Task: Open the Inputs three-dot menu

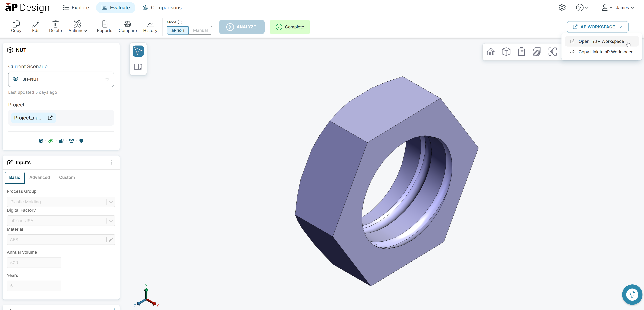Action: pyautogui.click(x=111, y=162)
